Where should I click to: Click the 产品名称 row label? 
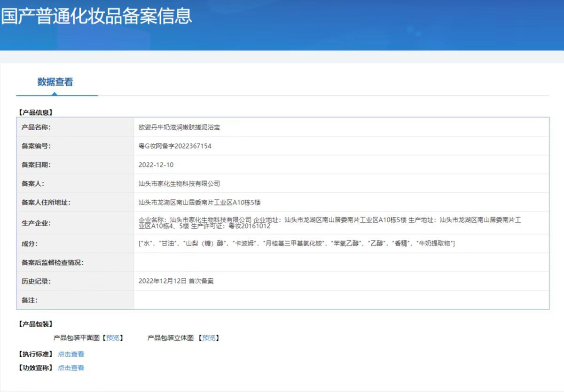(x=36, y=127)
